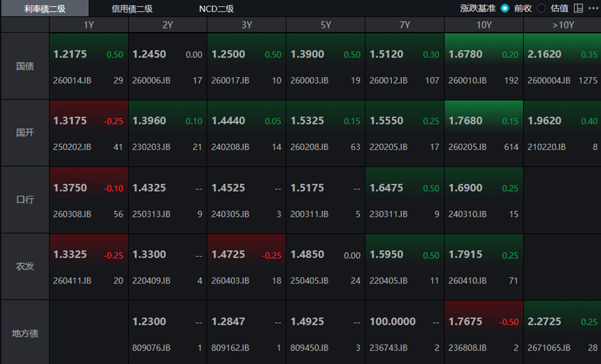
Task: Click yield 1.6475 in 口行 7Y
Action: tap(386, 188)
